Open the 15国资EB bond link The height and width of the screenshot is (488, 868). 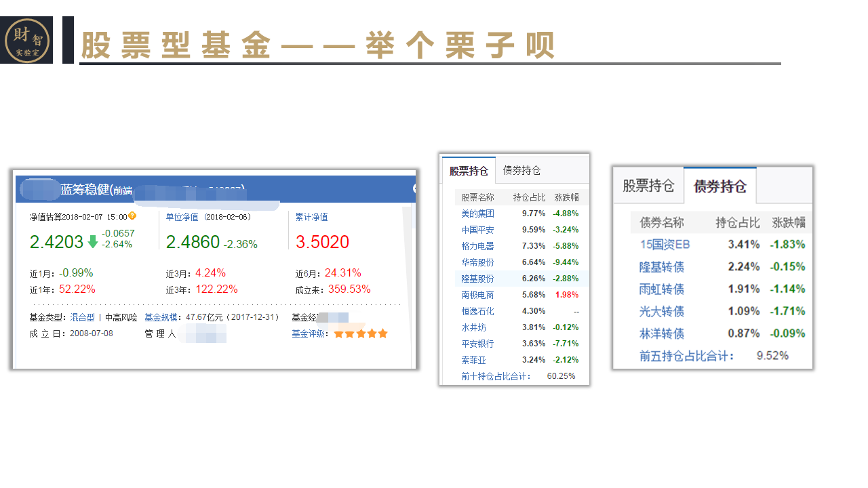tap(665, 245)
